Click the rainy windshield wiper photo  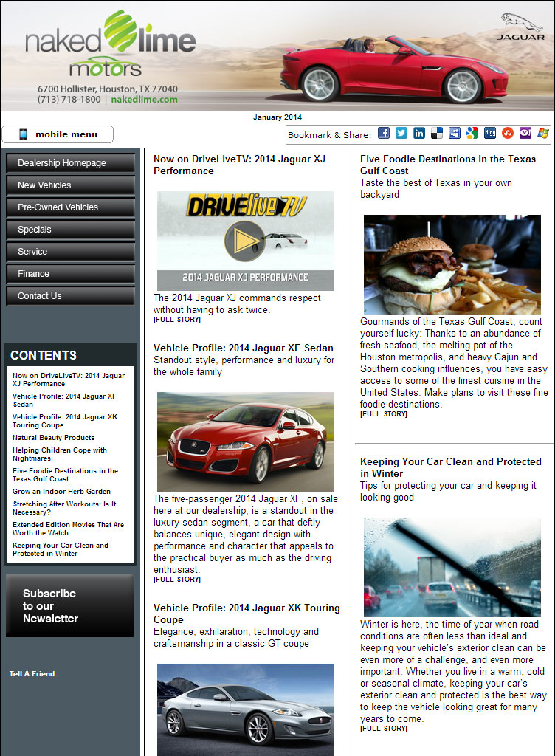click(x=452, y=568)
